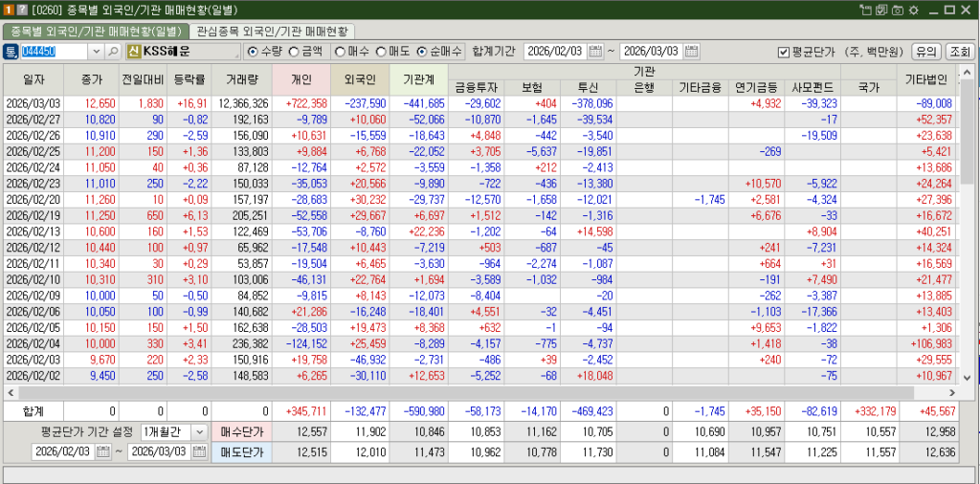Open settings gear icon in title bar
Viewport: 980px width, 484px height.
coord(913,9)
